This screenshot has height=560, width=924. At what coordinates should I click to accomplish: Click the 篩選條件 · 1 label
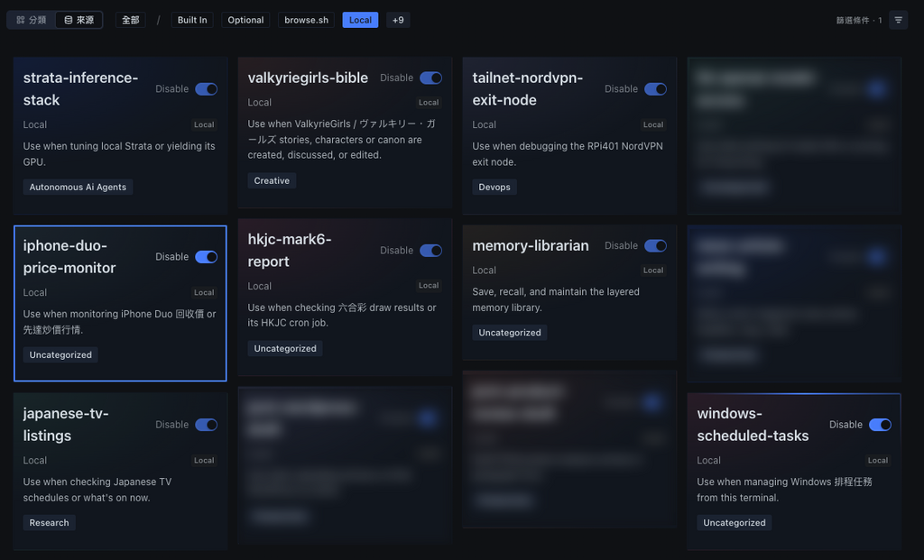point(859,21)
